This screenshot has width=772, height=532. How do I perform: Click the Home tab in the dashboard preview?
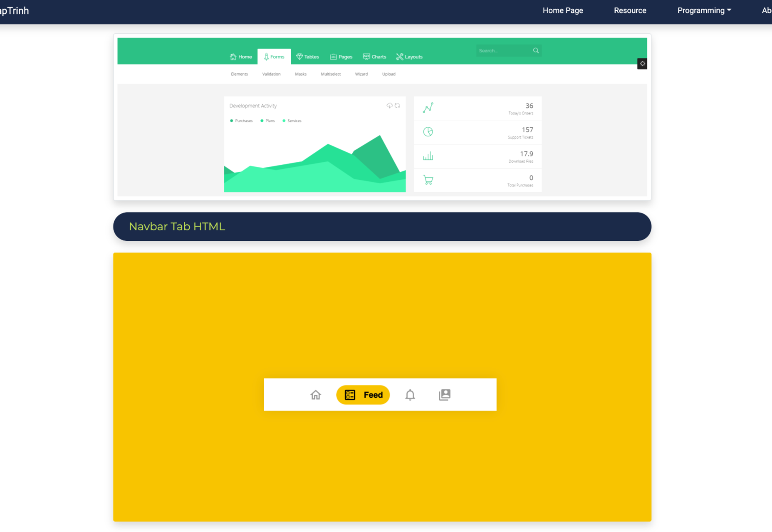(241, 57)
